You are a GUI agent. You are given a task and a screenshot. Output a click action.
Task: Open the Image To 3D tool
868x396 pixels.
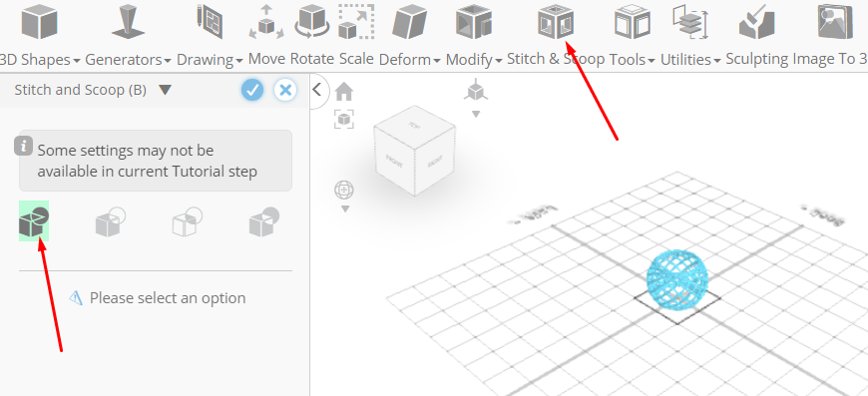point(830,34)
